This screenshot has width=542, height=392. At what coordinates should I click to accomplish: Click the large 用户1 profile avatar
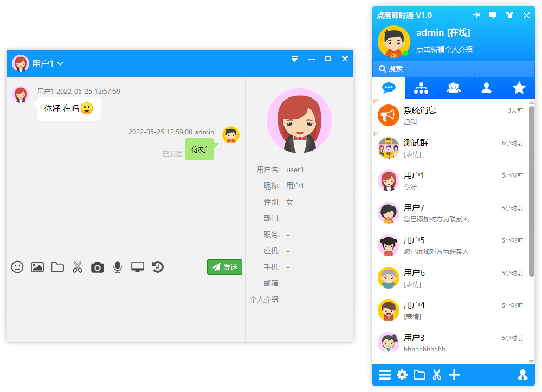(299, 121)
